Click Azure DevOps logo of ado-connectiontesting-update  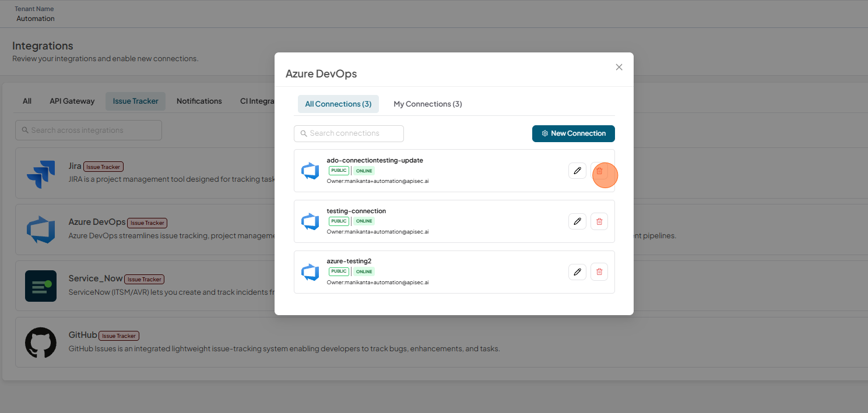(310, 171)
